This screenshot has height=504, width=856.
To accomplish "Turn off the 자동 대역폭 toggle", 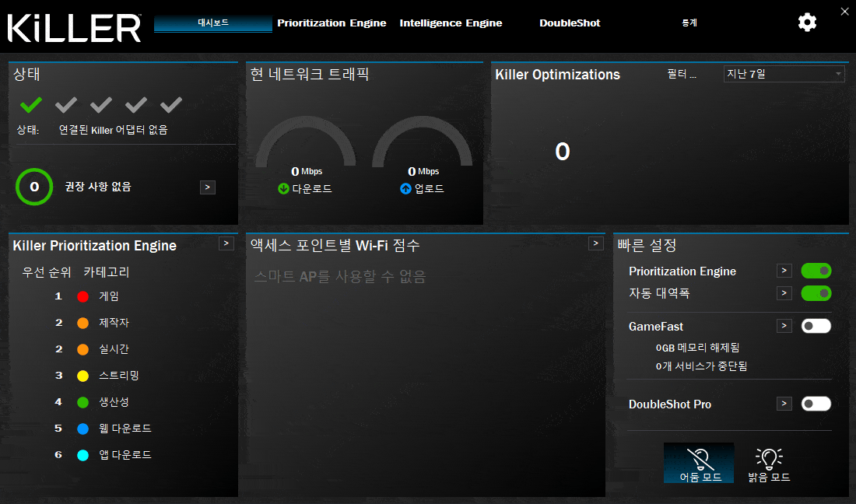I will tap(816, 293).
